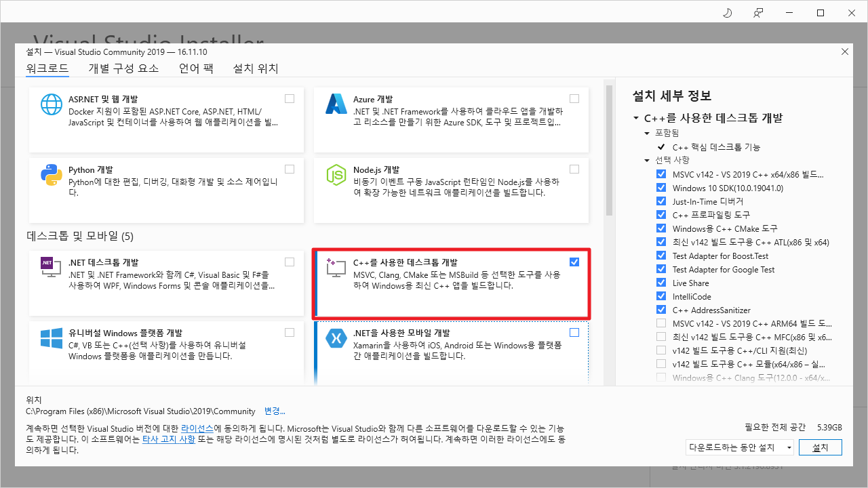Click the 5.39GB required space value

click(x=829, y=428)
